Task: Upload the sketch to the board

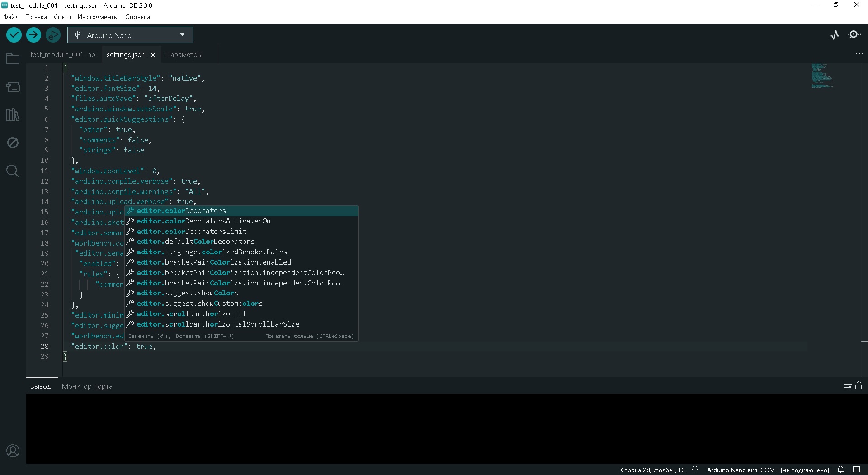Action: coord(33,34)
